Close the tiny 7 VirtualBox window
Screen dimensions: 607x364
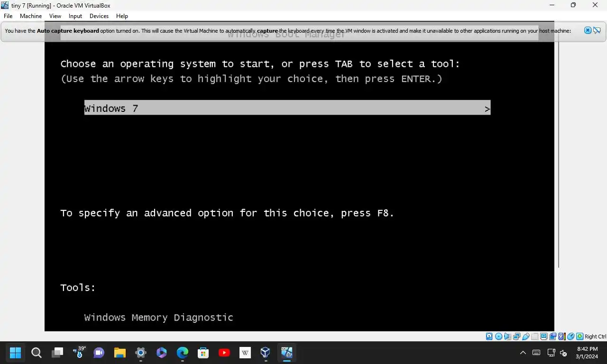point(595,5)
